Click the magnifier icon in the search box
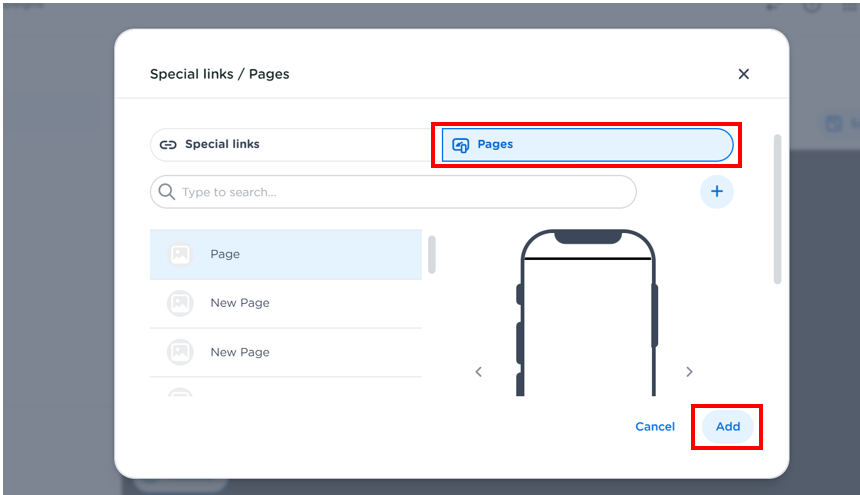This screenshot has height=495, width=860. coord(167,192)
